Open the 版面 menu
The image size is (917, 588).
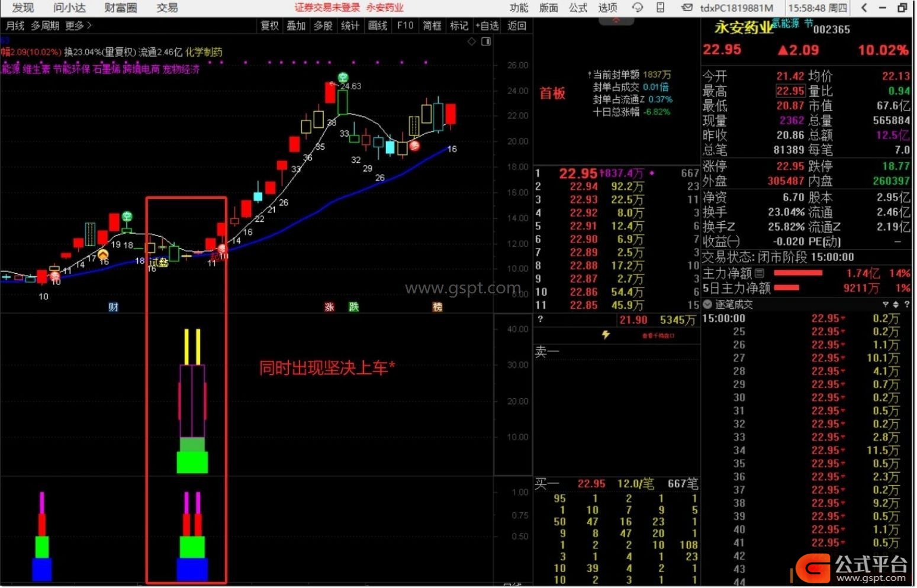(x=548, y=8)
